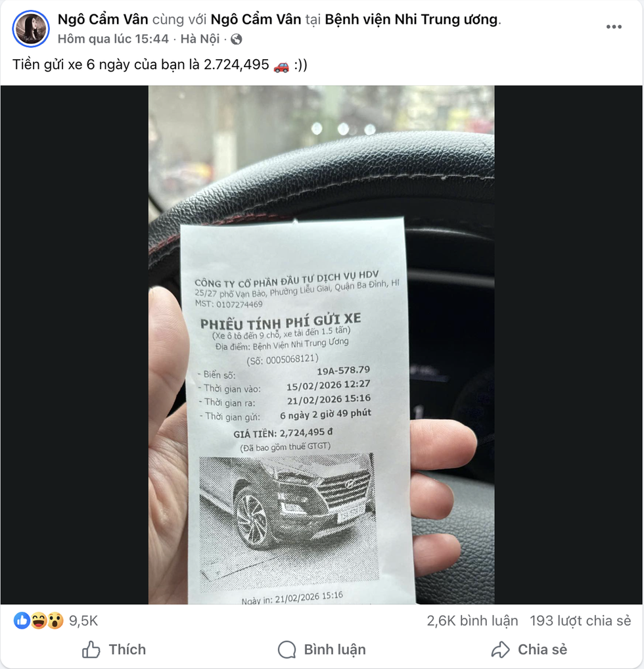Click the surprised wow reaction icon
This screenshot has width=644, height=669.
pos(55,620)
